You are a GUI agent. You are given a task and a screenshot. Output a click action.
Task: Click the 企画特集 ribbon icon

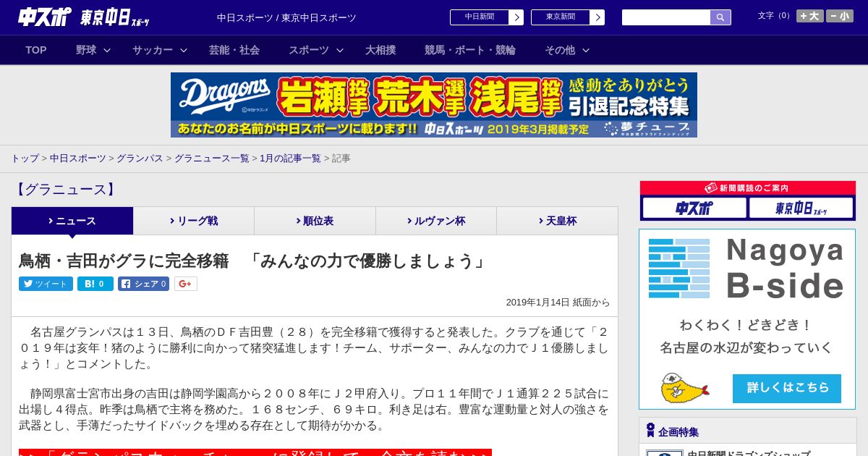[650, 431]
